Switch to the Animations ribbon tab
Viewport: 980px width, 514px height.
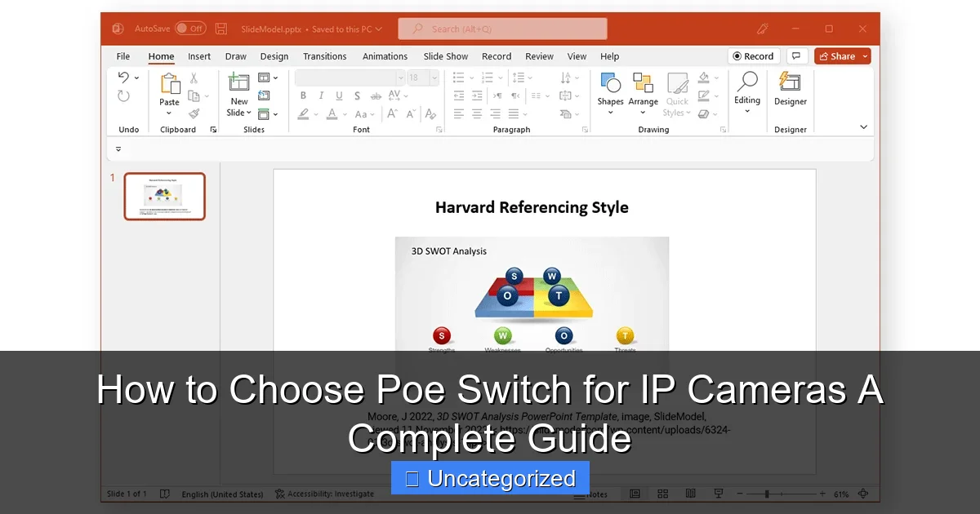click(385, 56)
